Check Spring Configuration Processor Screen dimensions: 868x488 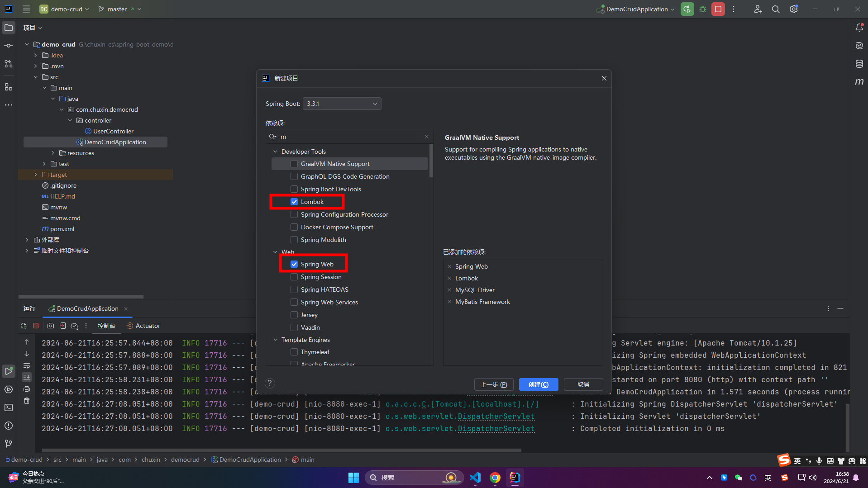[x=294, y=214]
